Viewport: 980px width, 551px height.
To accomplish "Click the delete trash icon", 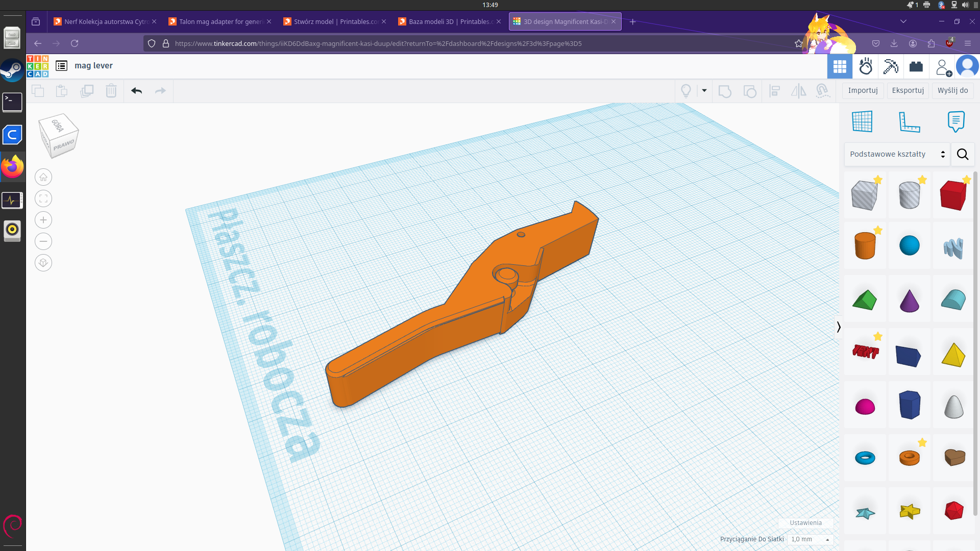I will pos(111,91).
